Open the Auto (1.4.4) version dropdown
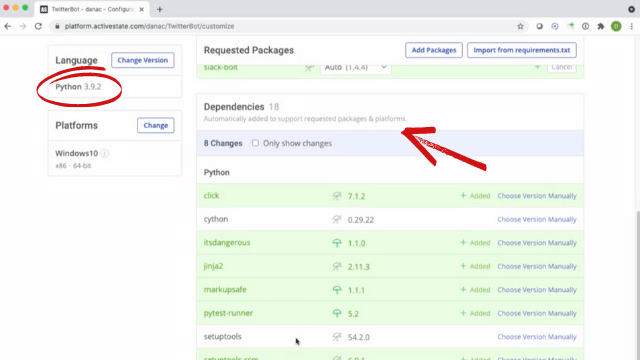 355,68
